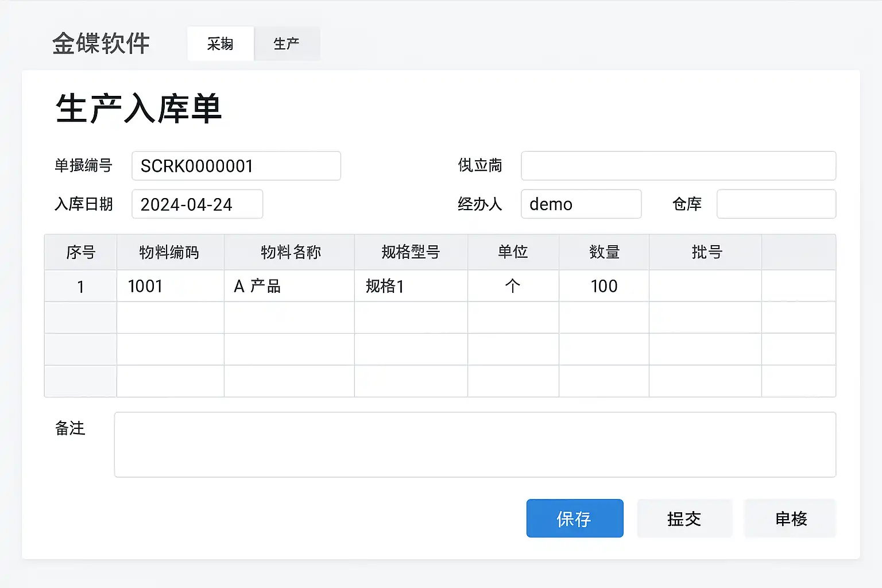Open the empty 仓库 field

pos(776,204)
